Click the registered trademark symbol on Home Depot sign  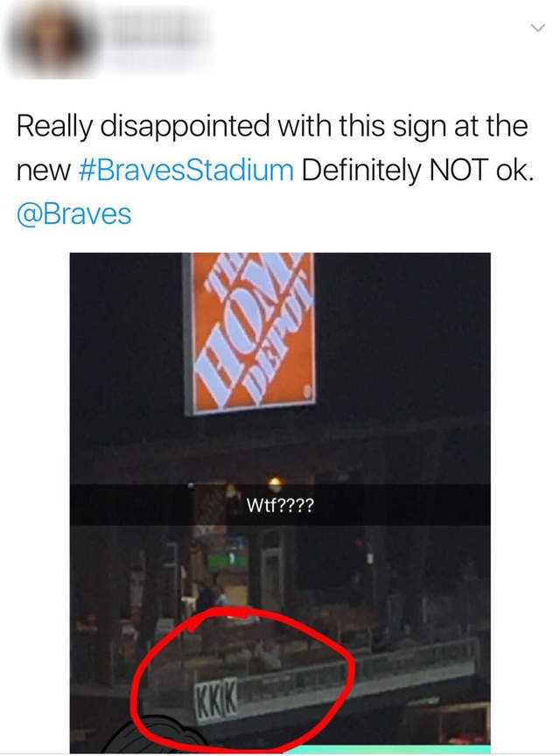pyautogui.click(x=306, y=392)
